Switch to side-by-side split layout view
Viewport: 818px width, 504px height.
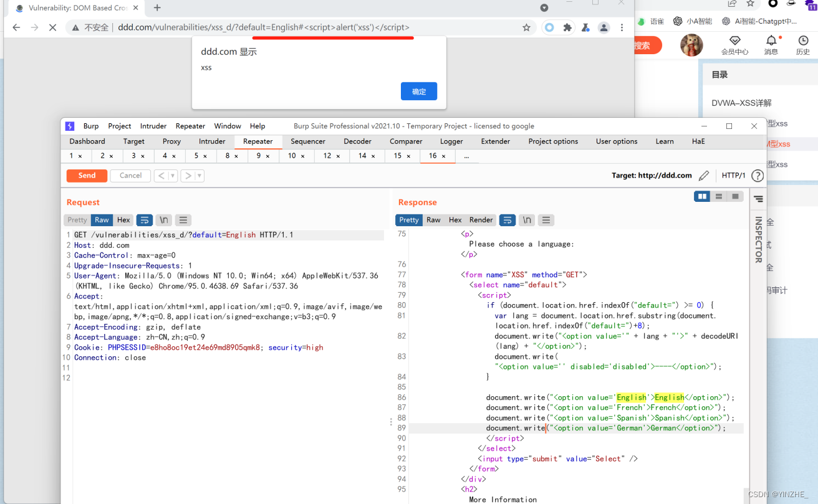703,196
